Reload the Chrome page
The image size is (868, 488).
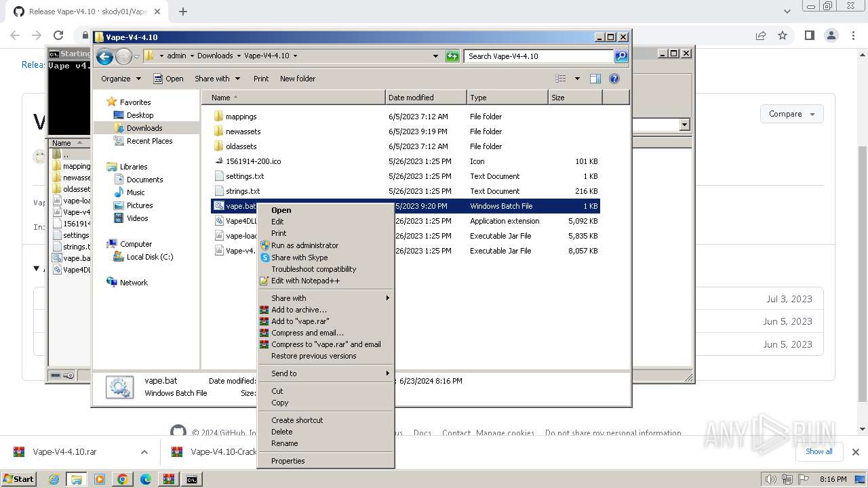[58, 35]
